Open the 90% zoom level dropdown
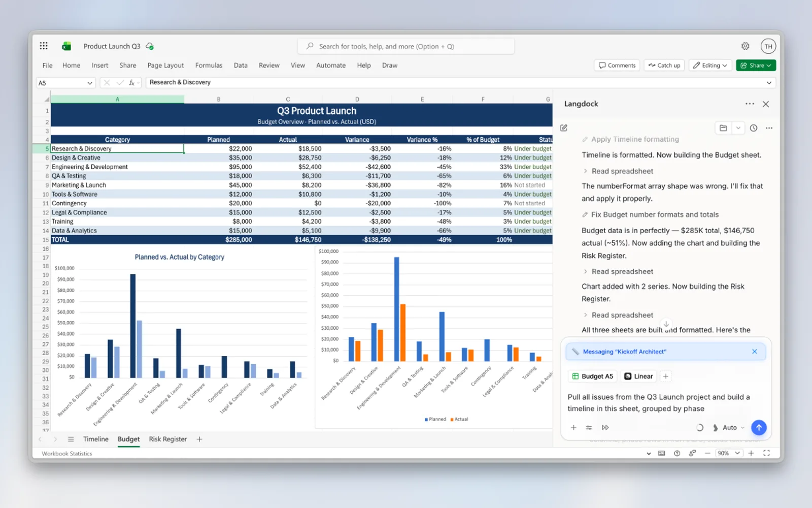Screen dimensions: 812x508 [x=729, y=453]
